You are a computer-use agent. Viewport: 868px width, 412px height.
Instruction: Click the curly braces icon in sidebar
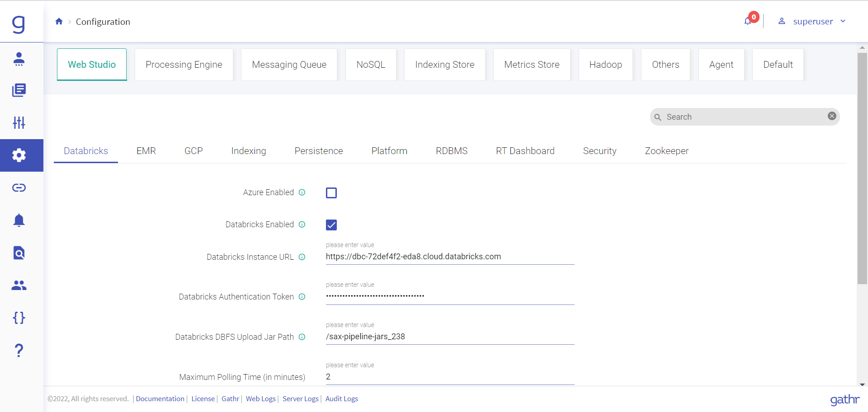19,318
